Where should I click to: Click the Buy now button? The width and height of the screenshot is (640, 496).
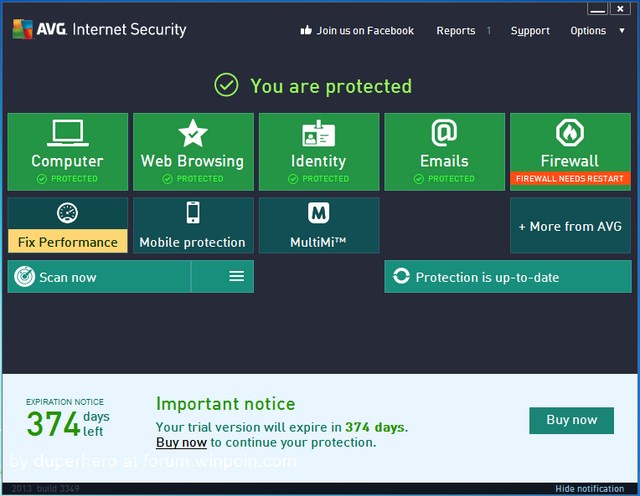(x=571, y=420)
